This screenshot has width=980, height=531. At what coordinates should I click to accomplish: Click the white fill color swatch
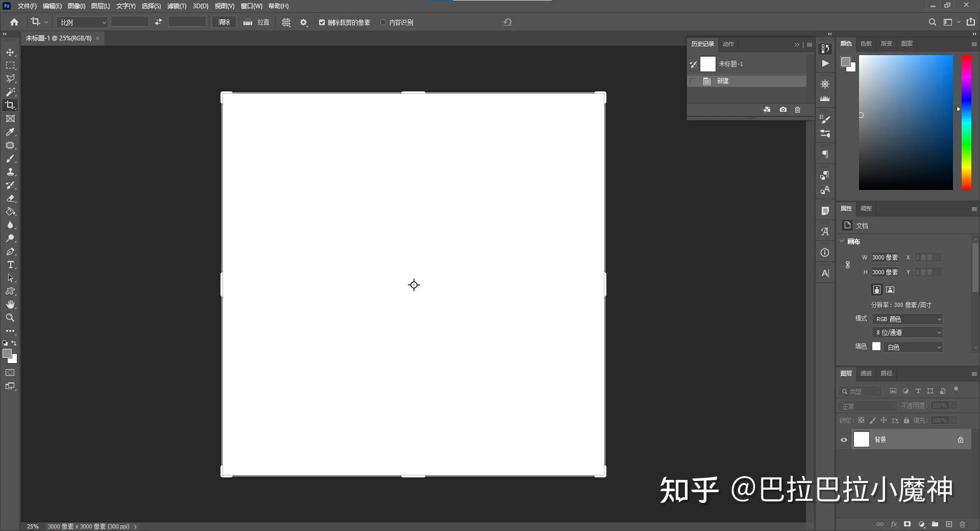(876, 347)
